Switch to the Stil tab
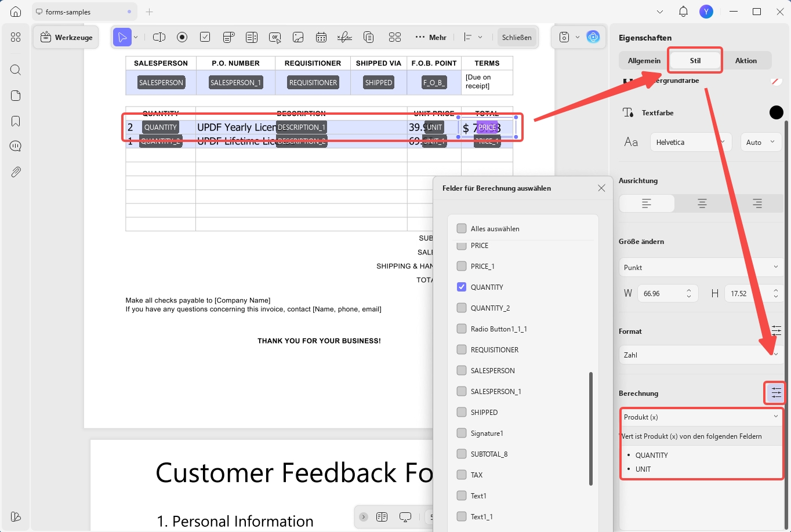Screen dimensions: 791x532 click(695, 60)
